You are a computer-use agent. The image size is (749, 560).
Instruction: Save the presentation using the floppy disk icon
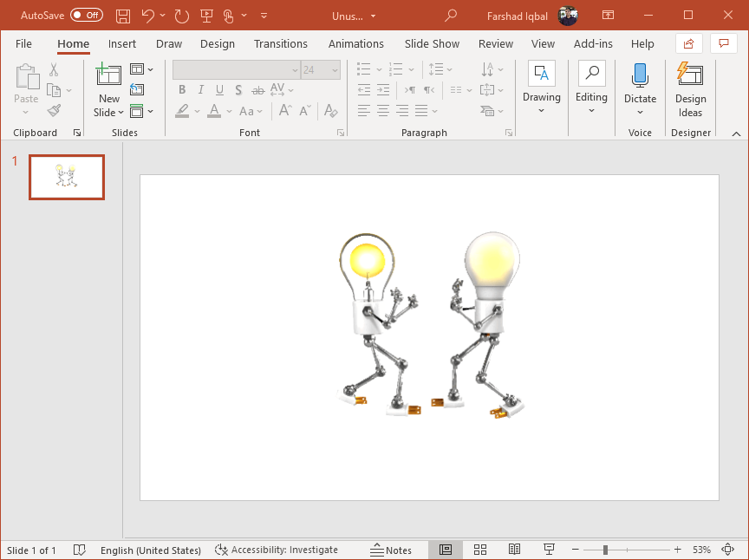(123, 16)
